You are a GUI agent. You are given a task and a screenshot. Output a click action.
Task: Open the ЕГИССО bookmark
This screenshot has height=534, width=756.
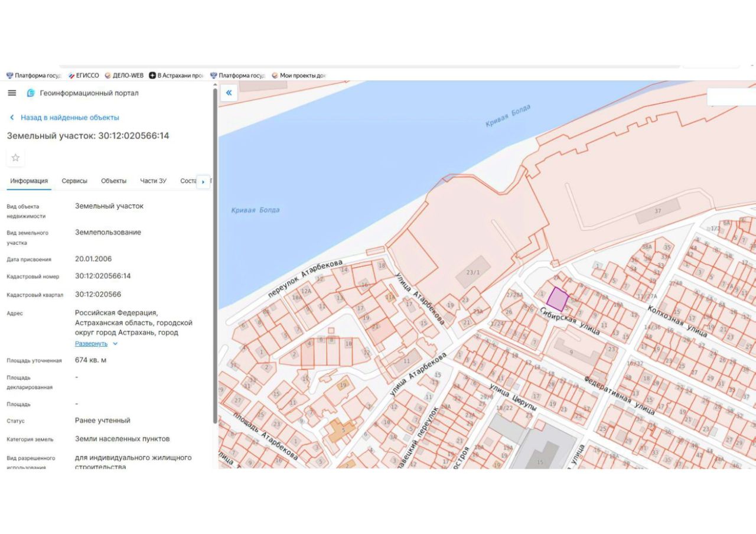pyautogui.click(x=84, y=76)
